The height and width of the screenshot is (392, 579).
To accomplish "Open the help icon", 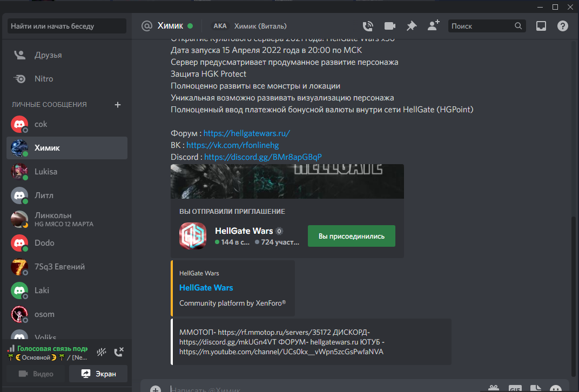I will point(562,26).
